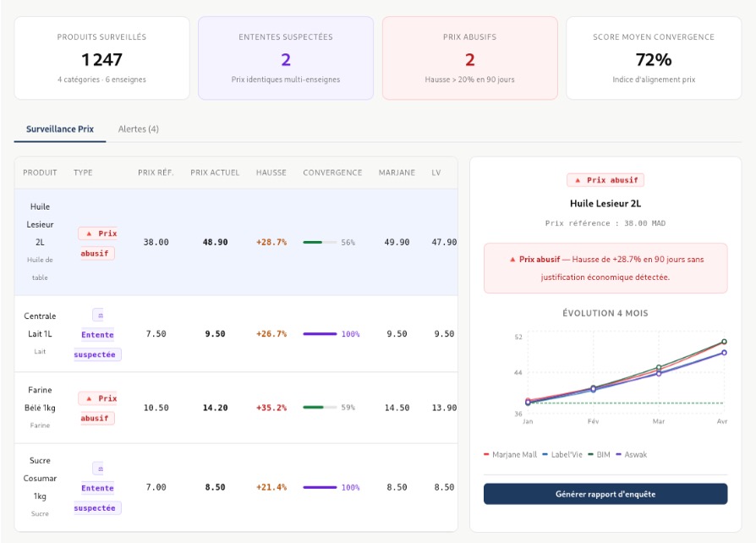Toggle Aswak series in chart legend

pyautogui.click(x=632, y=455)
